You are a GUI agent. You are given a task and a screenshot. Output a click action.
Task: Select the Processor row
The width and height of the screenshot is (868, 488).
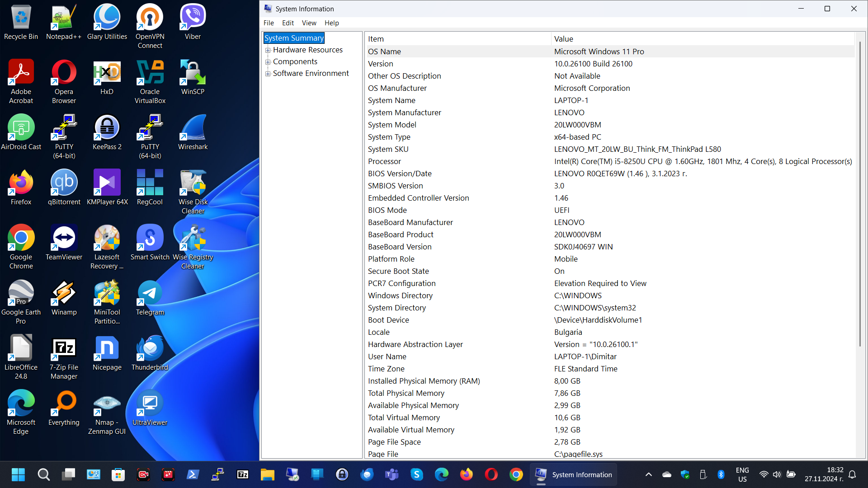[609, 161]
